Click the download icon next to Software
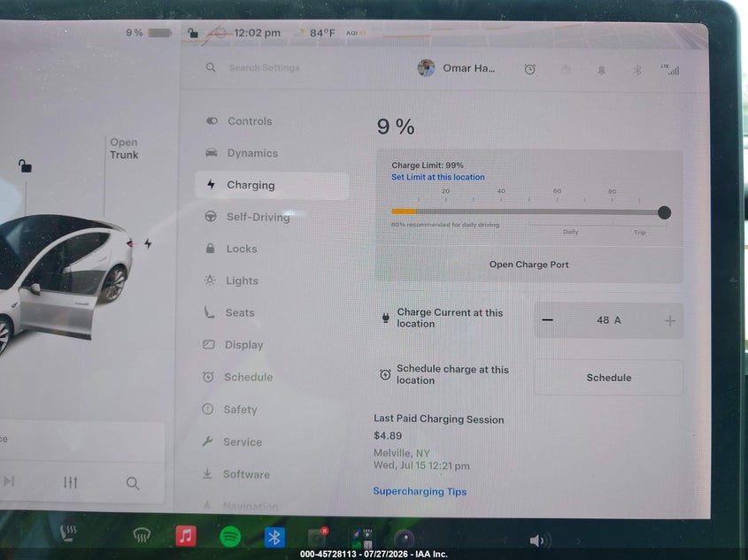This screenshot has width=748, height=560. [207, 473]
